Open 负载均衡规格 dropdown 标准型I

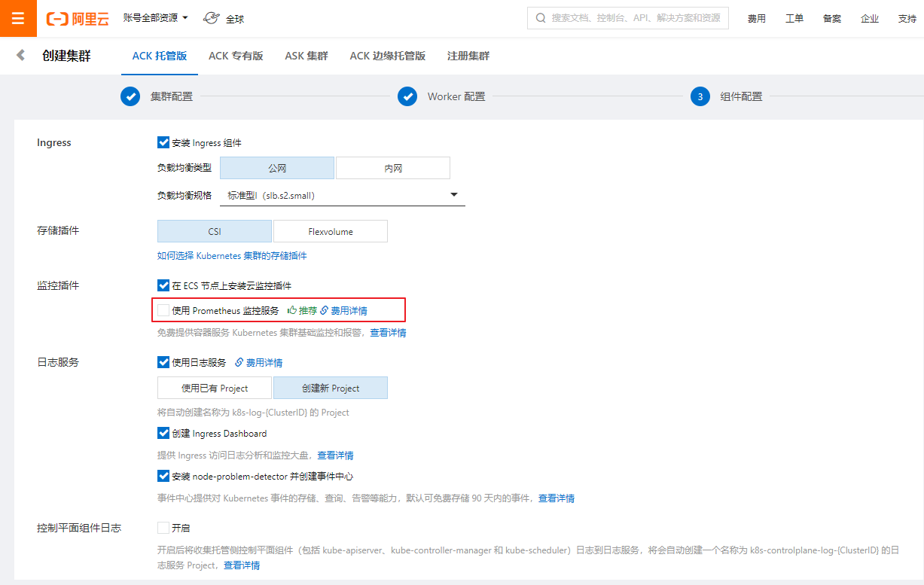[x=343, y=195]
